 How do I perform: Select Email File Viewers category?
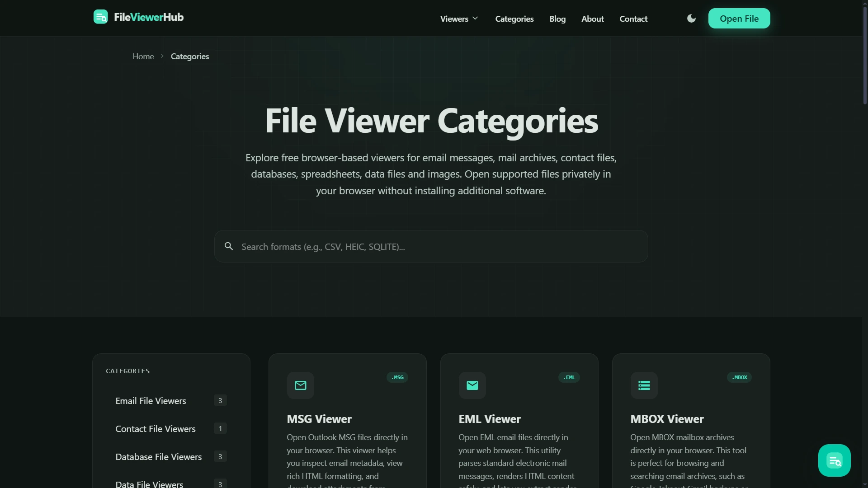[x=171, y=401]
